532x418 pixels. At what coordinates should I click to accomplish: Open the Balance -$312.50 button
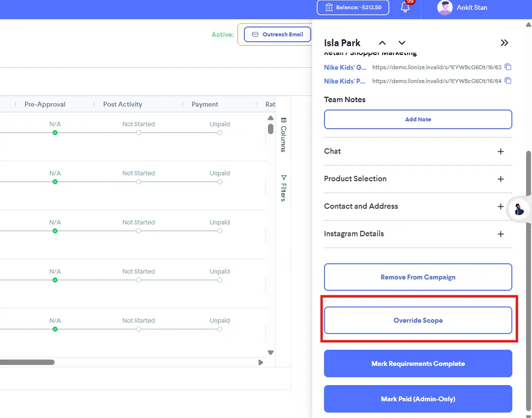(x=353, y=7)
